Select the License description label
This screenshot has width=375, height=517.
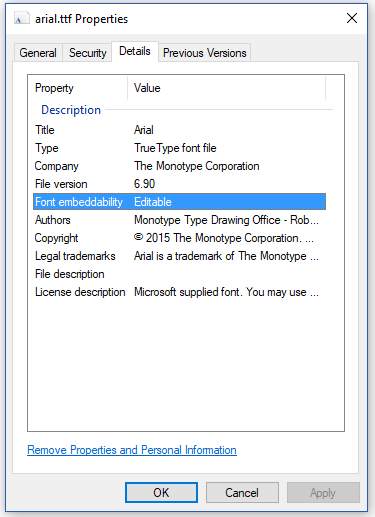coord(80,292)
